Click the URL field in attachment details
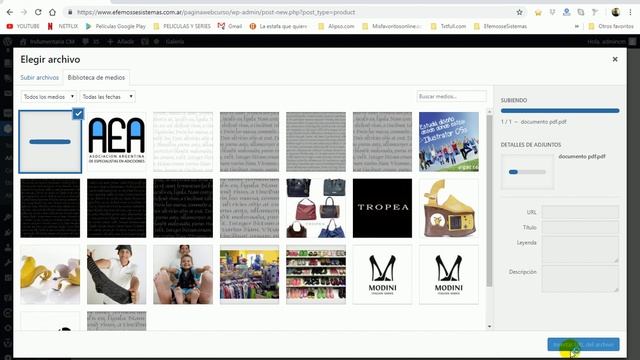This screenshot has height=360, width=640. coord(580,212)
